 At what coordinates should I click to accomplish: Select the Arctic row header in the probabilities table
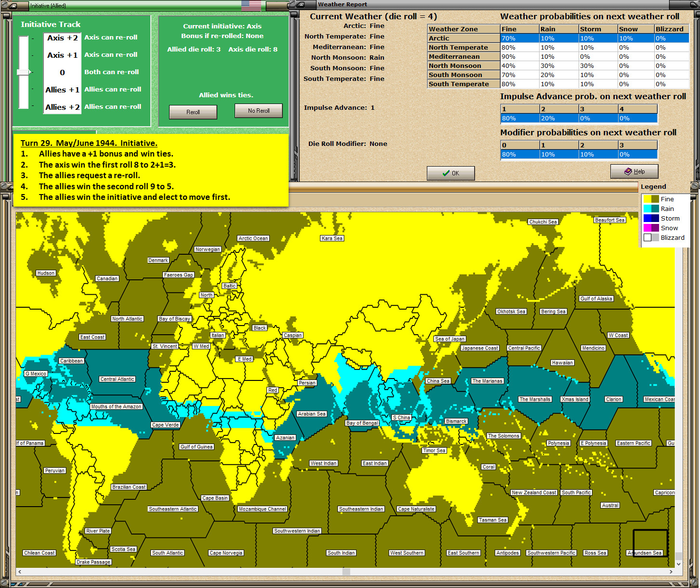[x=464, y=39]
